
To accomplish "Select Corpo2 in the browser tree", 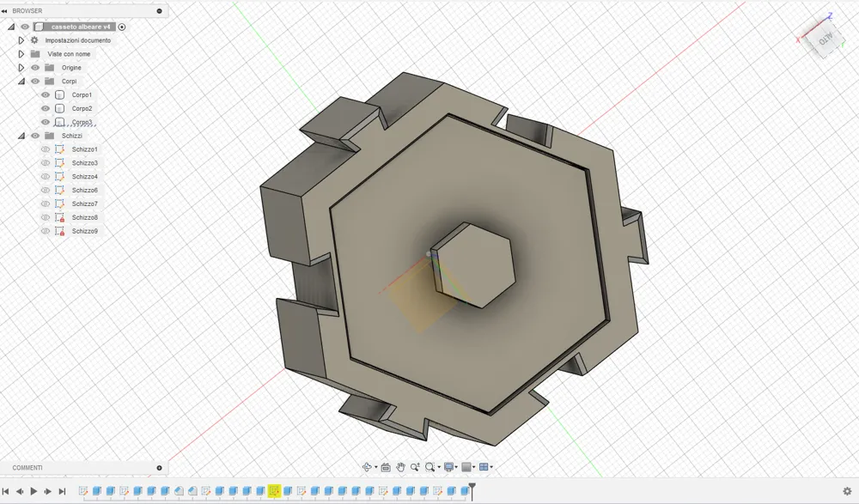I will pos(82,108).
